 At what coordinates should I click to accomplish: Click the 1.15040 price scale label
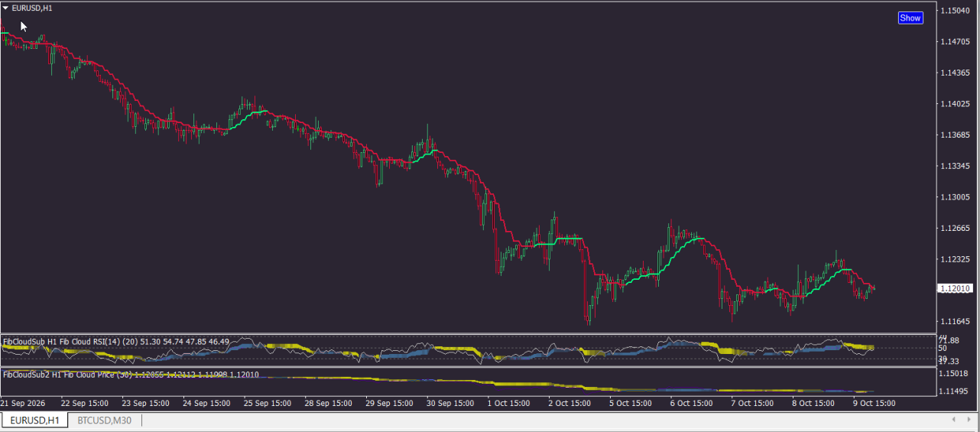[956, 11]
